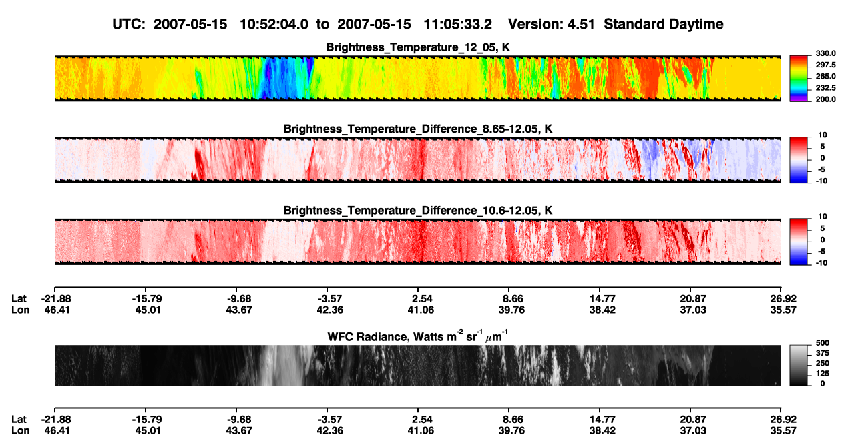Select the Brightness_Temperature_12_05 image strip
This screenshot has height=445, width=868.
point(417,79)
